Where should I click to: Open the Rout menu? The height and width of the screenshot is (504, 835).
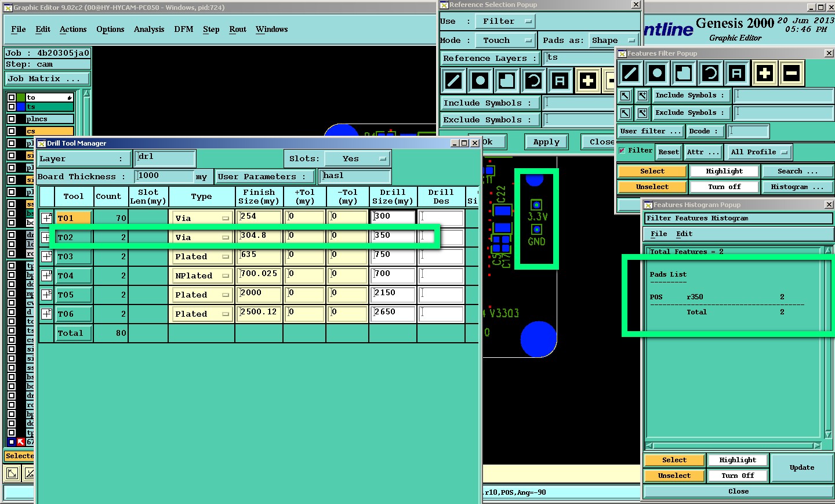(x=238, y=29)
